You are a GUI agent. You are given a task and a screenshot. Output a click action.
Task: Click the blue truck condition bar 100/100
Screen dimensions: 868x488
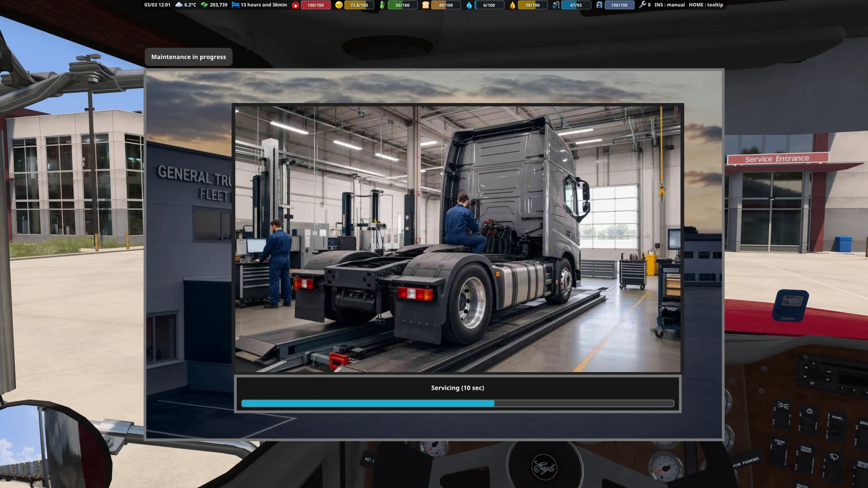(620, 5)
